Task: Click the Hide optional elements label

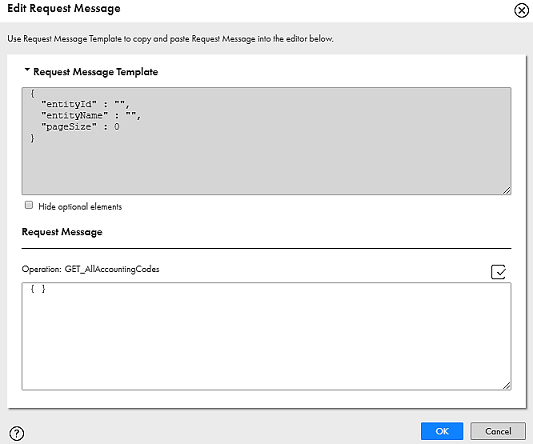Action: tap(80, 206)
